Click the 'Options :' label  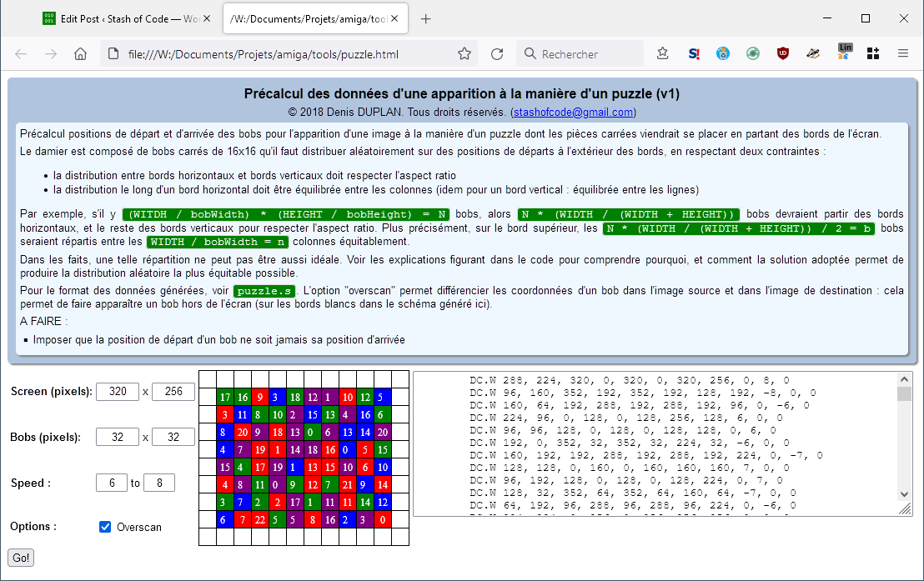[33, 526]
